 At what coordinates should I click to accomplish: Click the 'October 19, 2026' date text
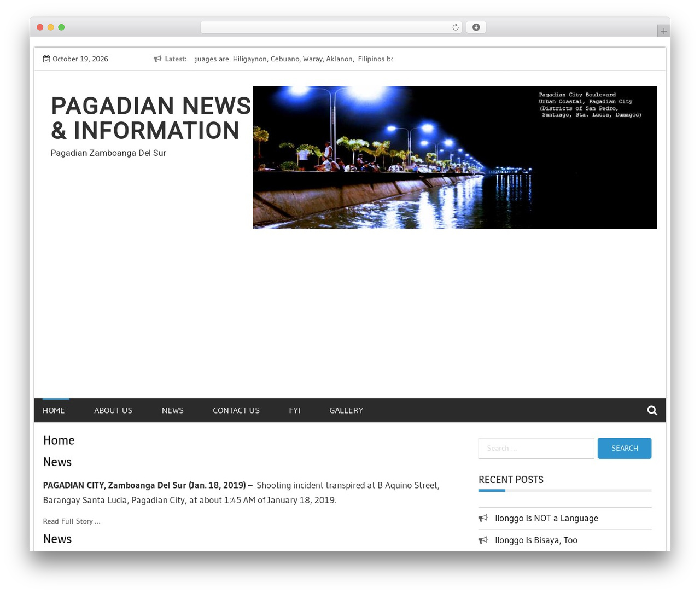pos(80,59)
